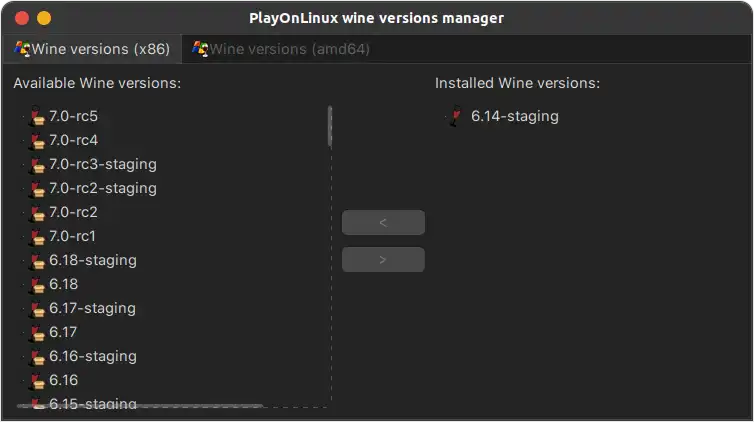Select 6.17-staging in the available list
754x422 pixels.
[92, 309]
